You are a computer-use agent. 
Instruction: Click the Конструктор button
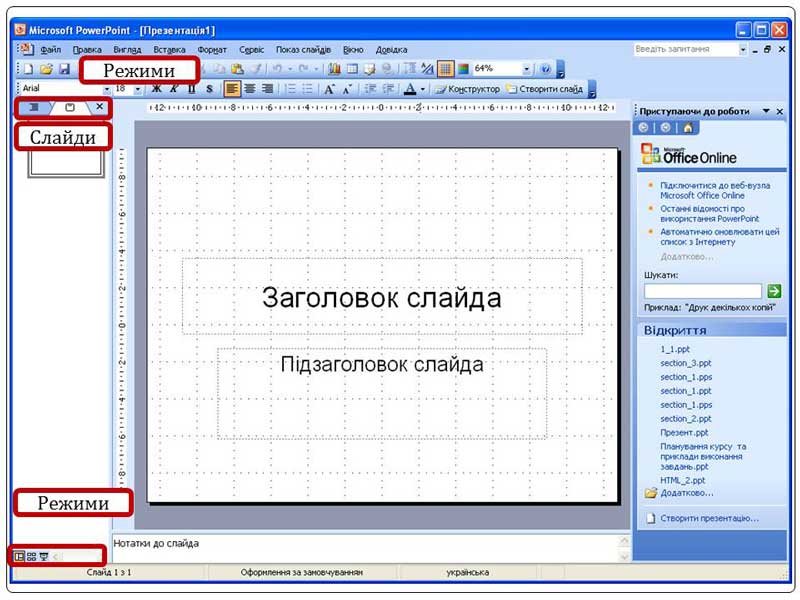(467, 89)
